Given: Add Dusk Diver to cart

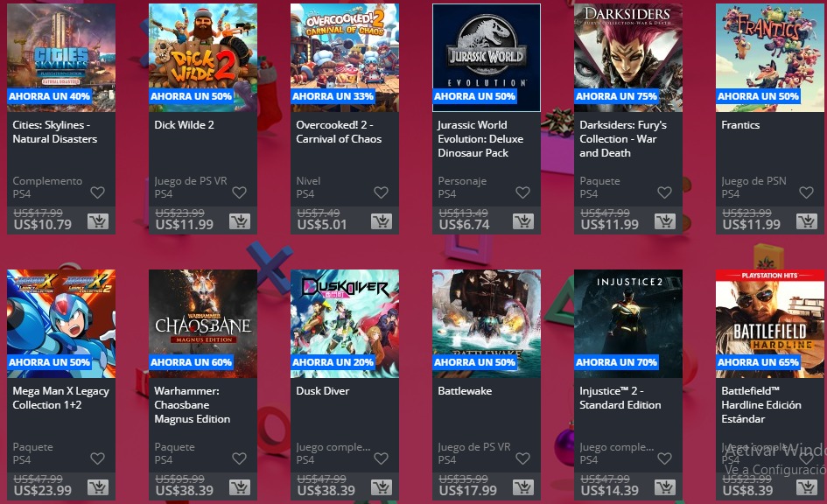Looking at the screenshot, I should tap(382, 487).
